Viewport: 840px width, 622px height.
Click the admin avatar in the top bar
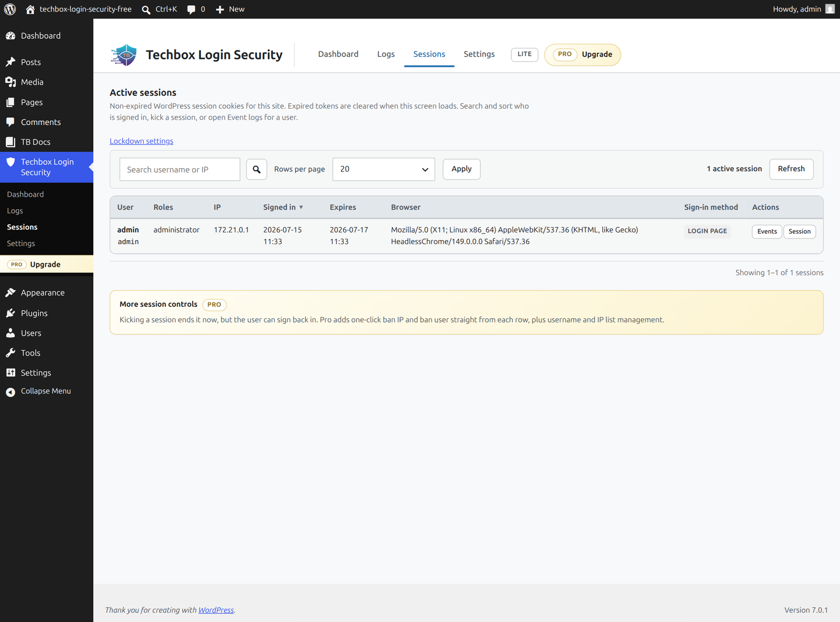click(830, 9)
